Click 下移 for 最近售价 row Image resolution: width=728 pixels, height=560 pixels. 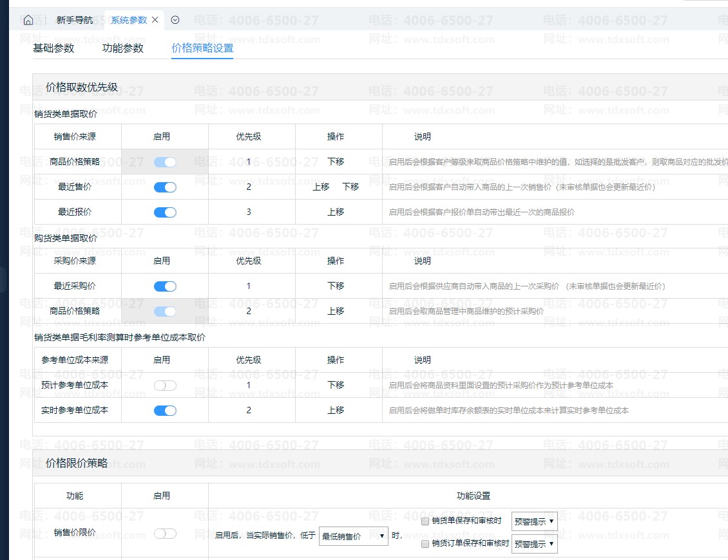[350, 187]
